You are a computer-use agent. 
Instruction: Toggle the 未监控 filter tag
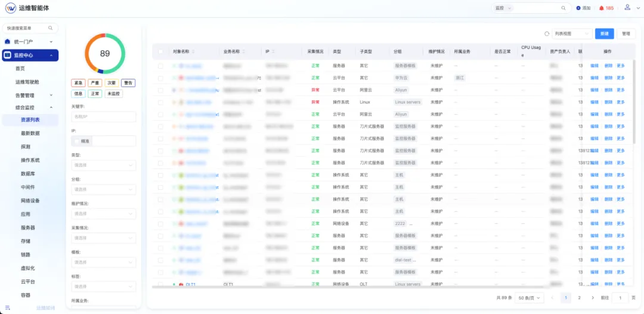(x=113, y=94)
